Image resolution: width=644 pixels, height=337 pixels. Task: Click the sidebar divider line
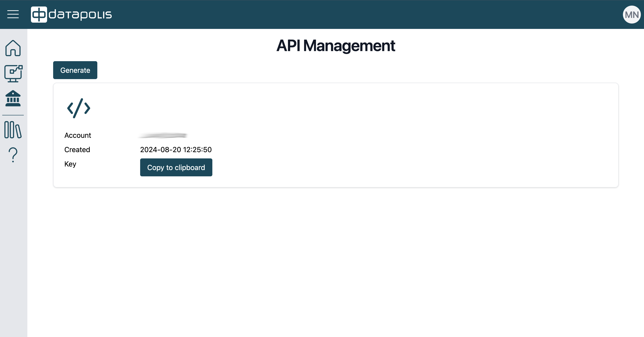[x=13, y=115]
